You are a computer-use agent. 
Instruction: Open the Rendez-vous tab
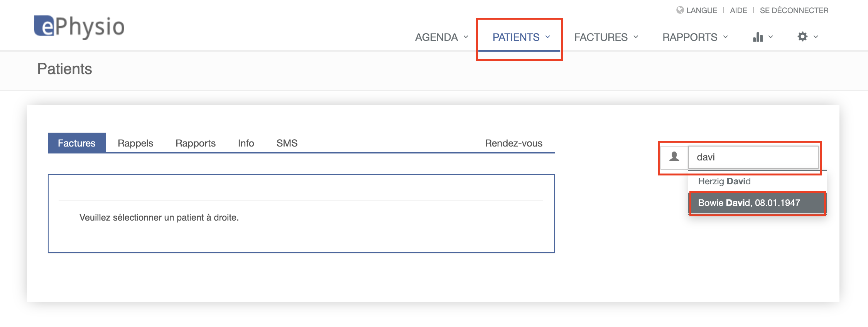[x=513, y=143]
